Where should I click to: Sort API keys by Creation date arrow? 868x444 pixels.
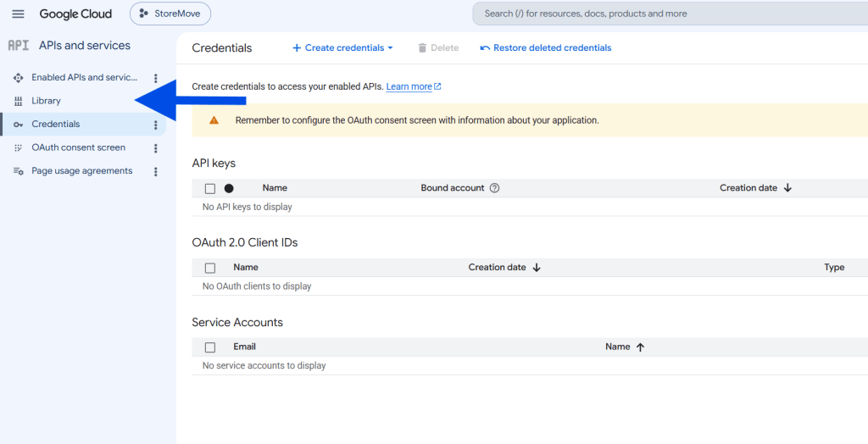click(x=787, y=187)
